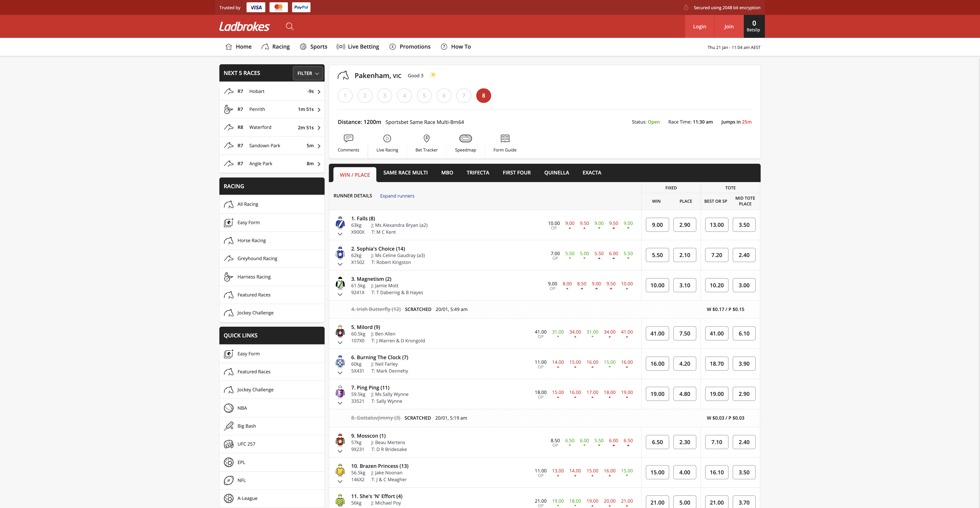
Task: Click Magnetism jockey silks icon
Action: [340, 283]
